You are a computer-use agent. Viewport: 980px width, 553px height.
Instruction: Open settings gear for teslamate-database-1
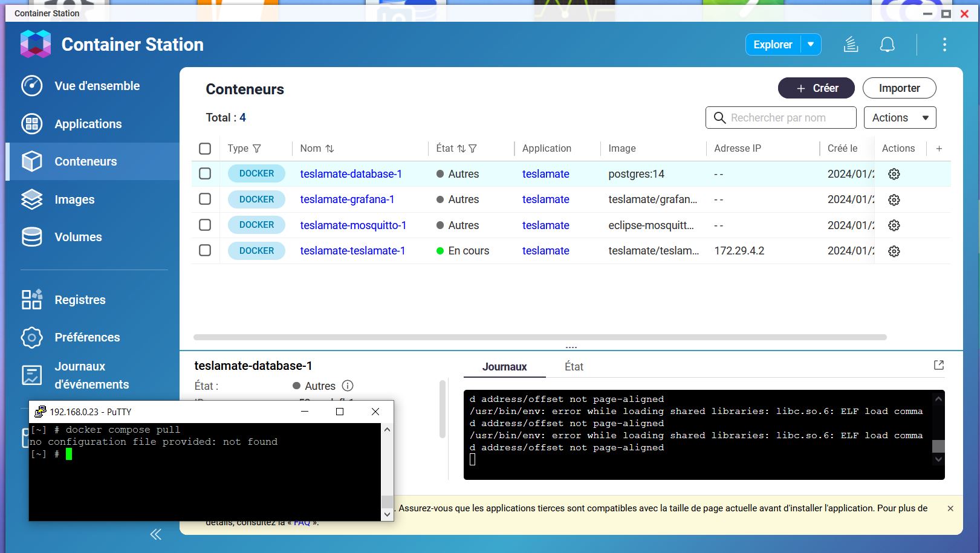pos(894,174)
